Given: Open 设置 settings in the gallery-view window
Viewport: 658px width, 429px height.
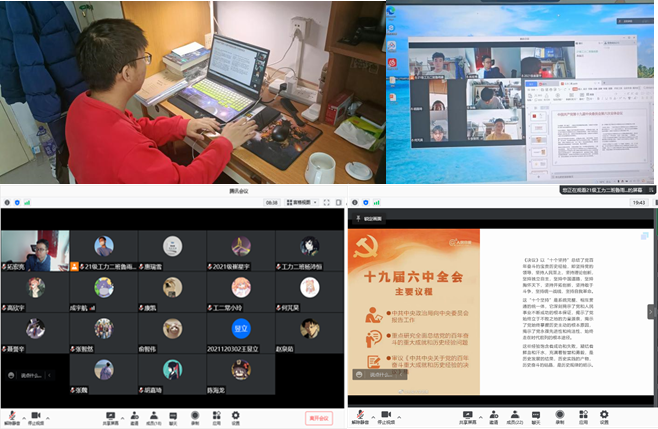Looking at the screenshot, I should click(x=235, y=414).
